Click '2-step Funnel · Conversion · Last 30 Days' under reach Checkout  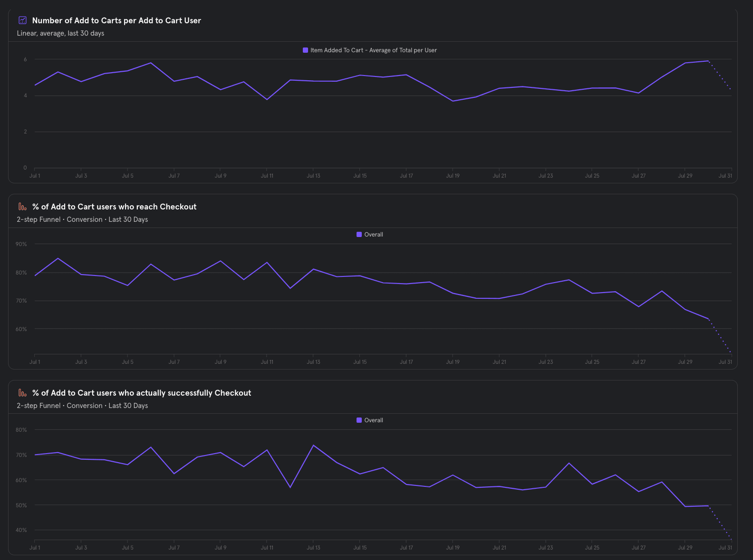tap(82, 219)
